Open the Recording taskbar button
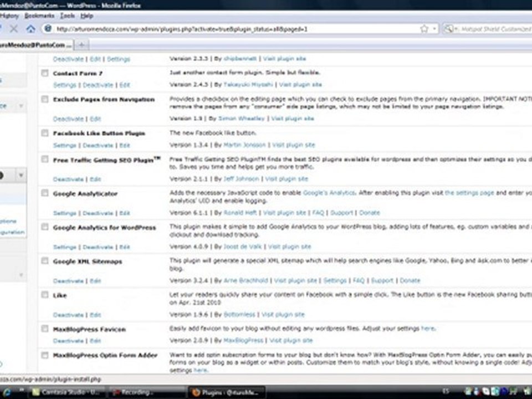This screenshot has width=532, height=399. click(148, 392)
